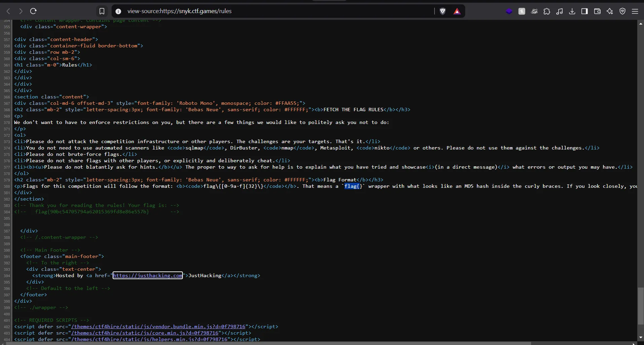Viewport: 644px width, 345px height.
Task: Click the vertical scrollbar thumb
Action: pos(641,306)
